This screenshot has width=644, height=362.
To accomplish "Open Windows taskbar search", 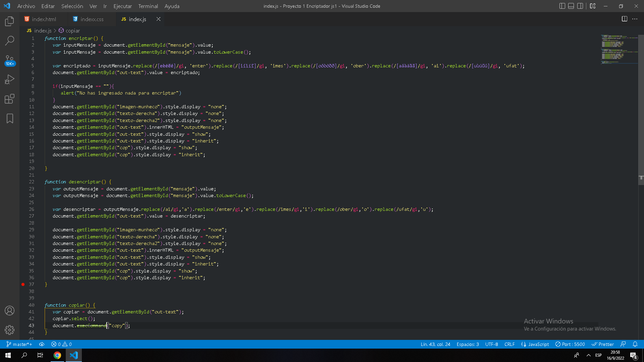I will (24, 355).
